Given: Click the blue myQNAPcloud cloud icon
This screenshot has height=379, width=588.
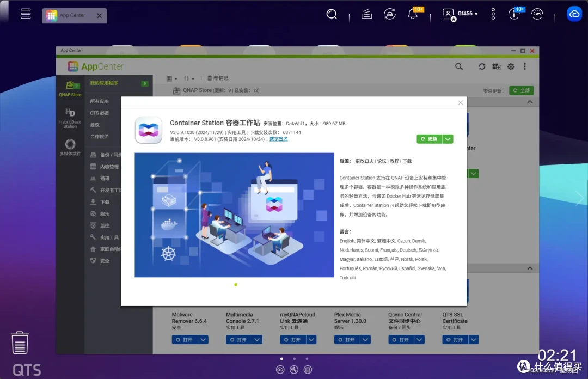Looking at the screenshot, I should 574,14.
